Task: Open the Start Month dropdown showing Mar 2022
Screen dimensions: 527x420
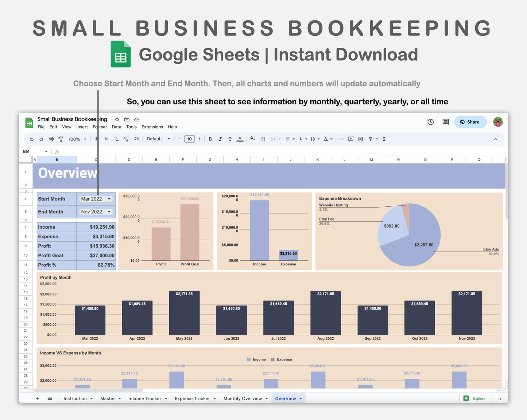Action: pyautogui.click(x=96, y=199)
